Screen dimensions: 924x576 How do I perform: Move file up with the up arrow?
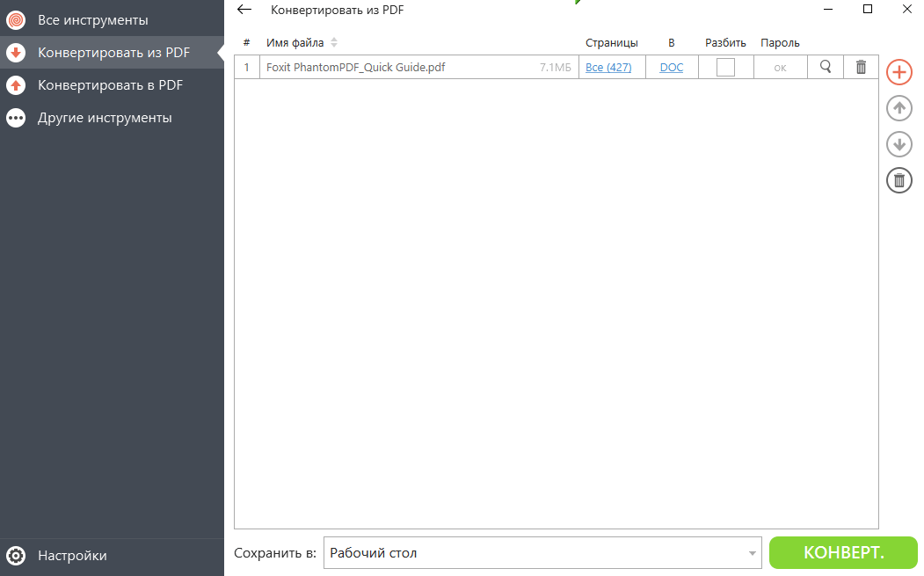[x=899, y=108]
